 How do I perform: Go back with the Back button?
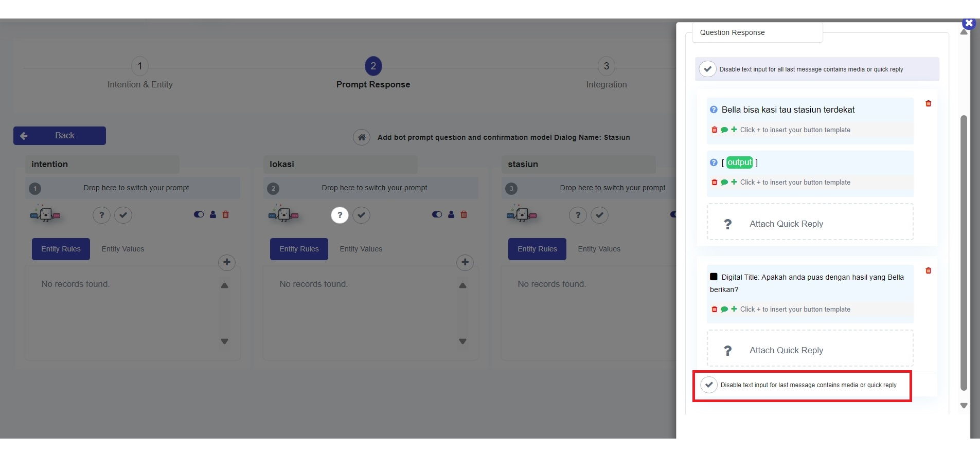click(x=60, y=136)
